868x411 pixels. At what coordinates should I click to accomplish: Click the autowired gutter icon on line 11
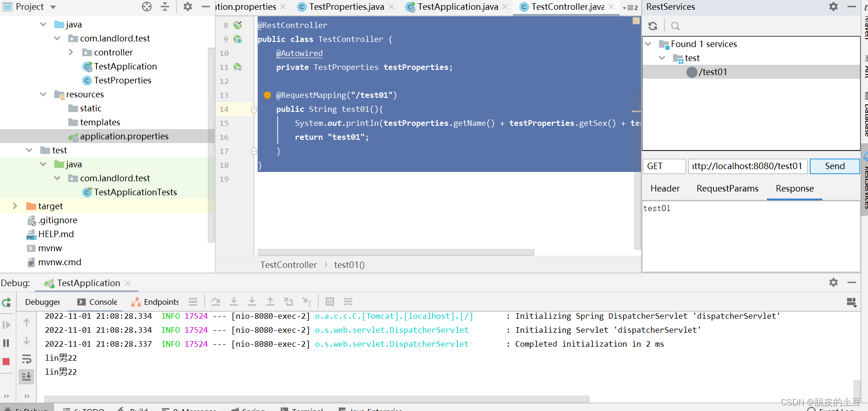[x=238, y=67]
